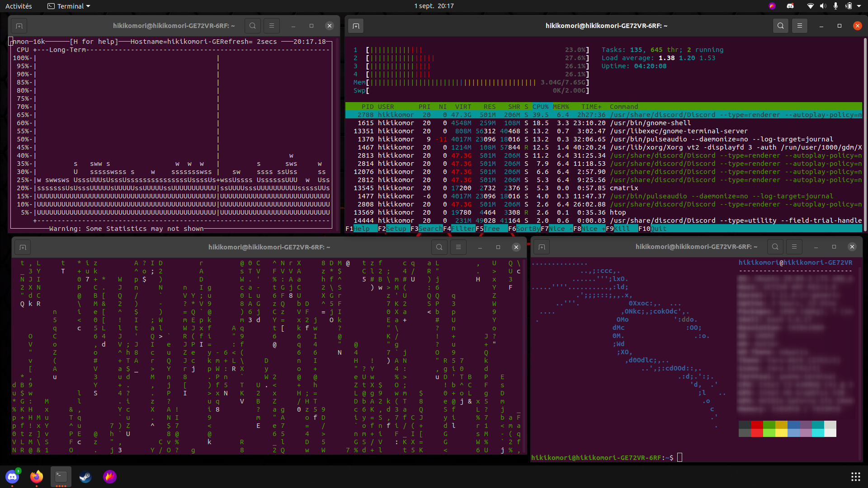Viewport: 868px width, 488px height.
Task: Open new tab in neofetch terminal window
Action: pos(542,247)
